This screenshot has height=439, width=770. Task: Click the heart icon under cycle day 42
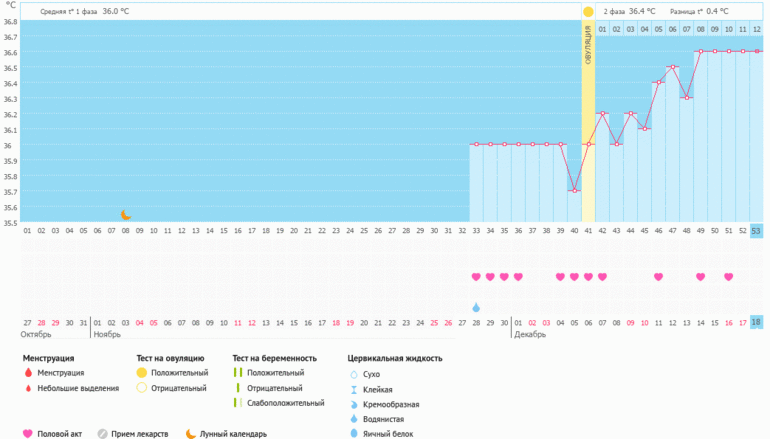pos(602,277)
